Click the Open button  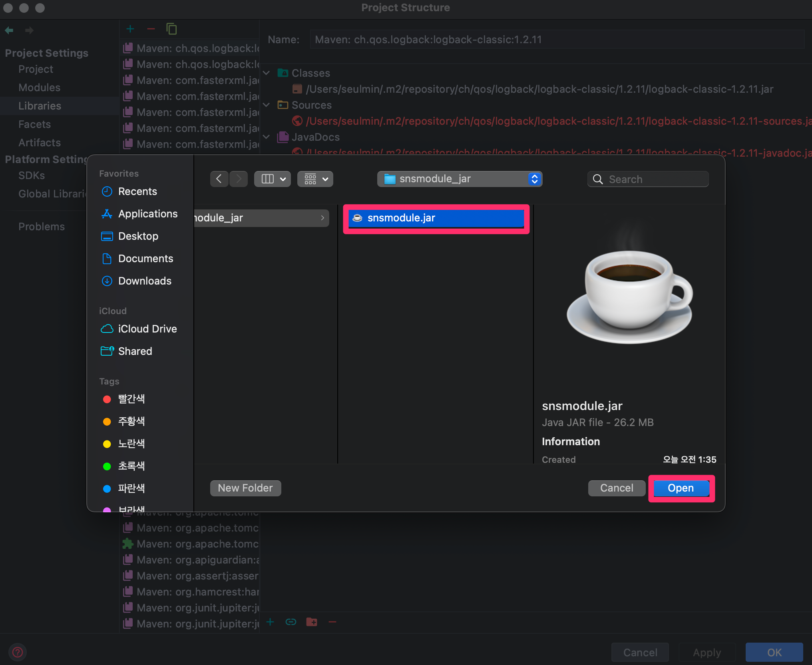[681, 488]
